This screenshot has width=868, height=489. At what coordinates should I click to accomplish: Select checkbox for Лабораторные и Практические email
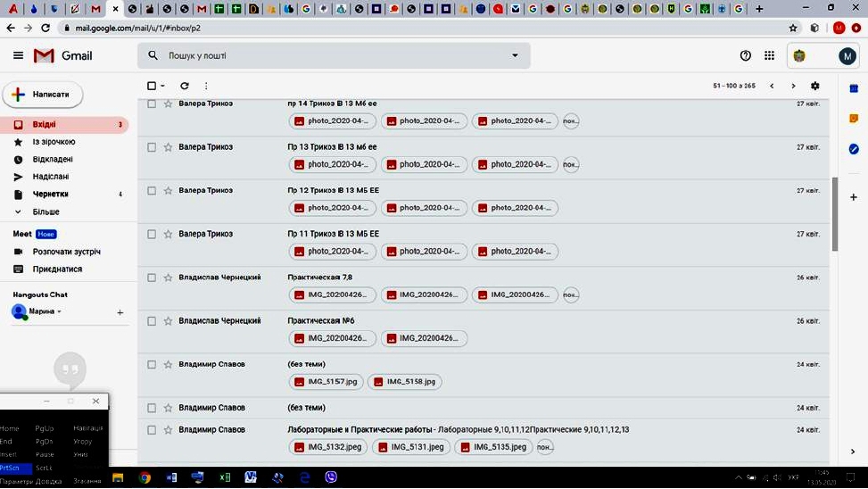[x=152, y=430]
